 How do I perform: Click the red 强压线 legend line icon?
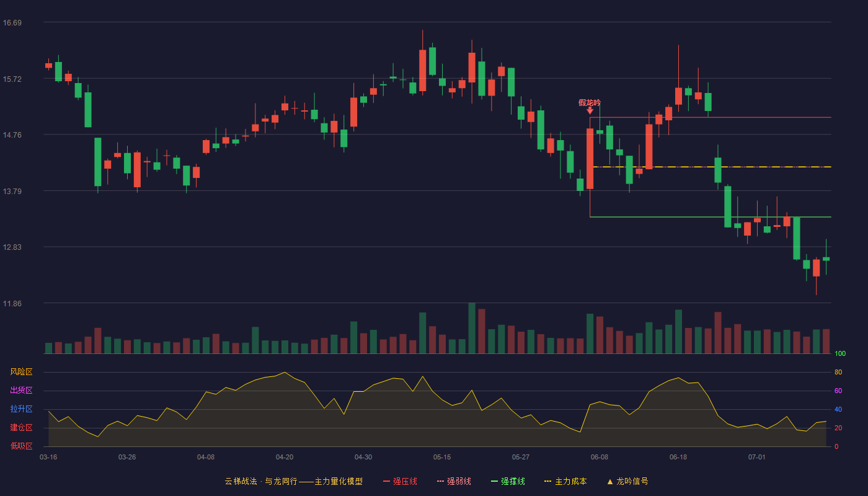pos(386,481)
